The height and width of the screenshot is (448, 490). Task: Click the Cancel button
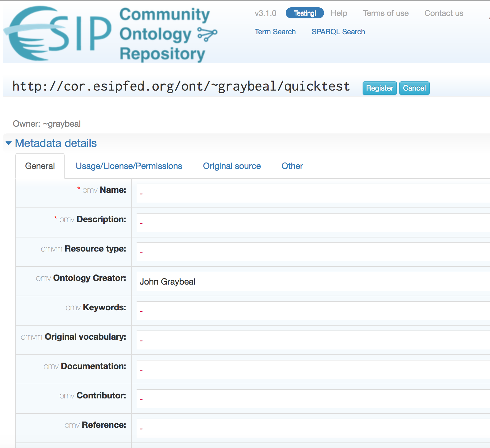pyautogui.click(x=414, y=88)
